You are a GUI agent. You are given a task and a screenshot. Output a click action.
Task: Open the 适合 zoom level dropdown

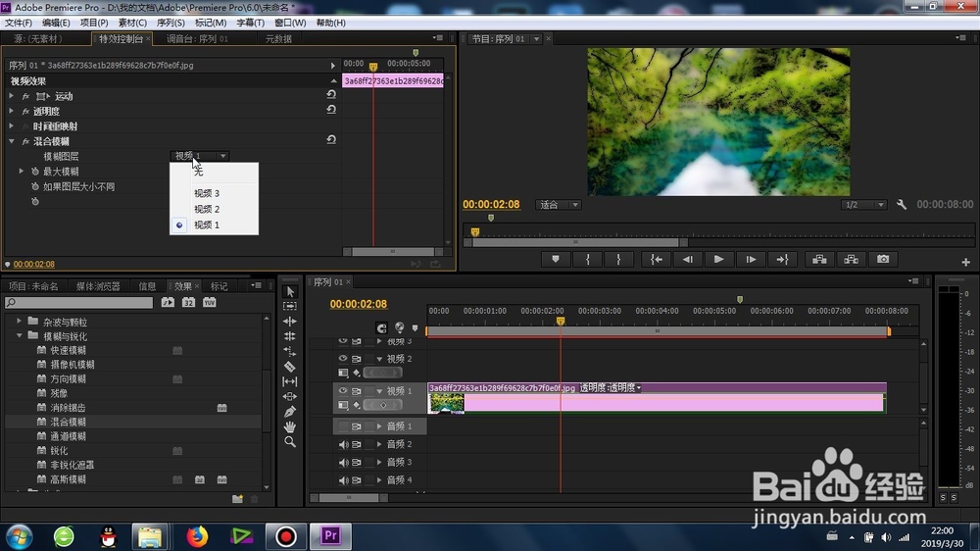point(559,205)
